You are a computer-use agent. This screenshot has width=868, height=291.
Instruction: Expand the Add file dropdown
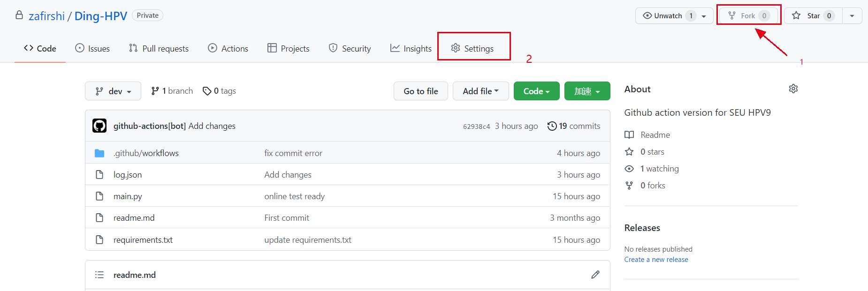click(x=481, y=91)
